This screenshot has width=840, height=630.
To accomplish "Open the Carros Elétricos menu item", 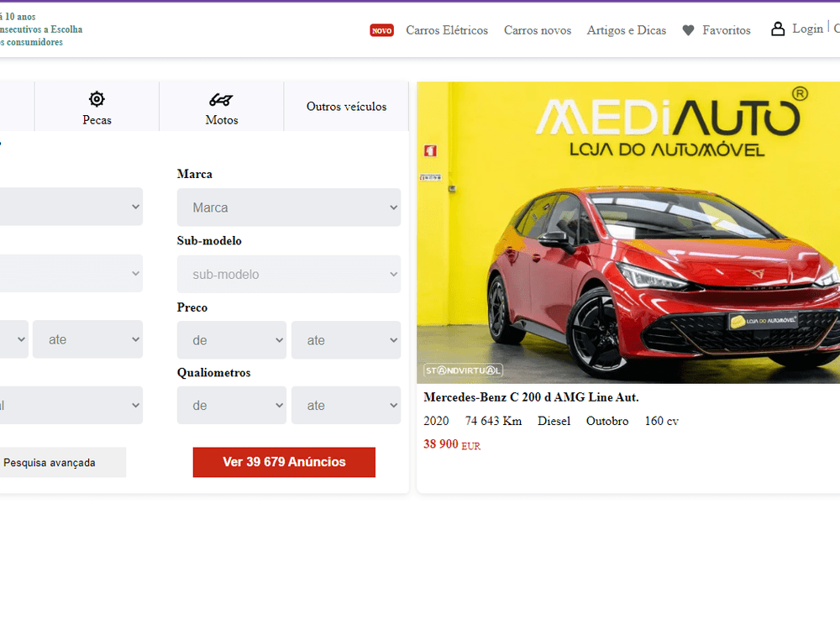I will 447,30.
